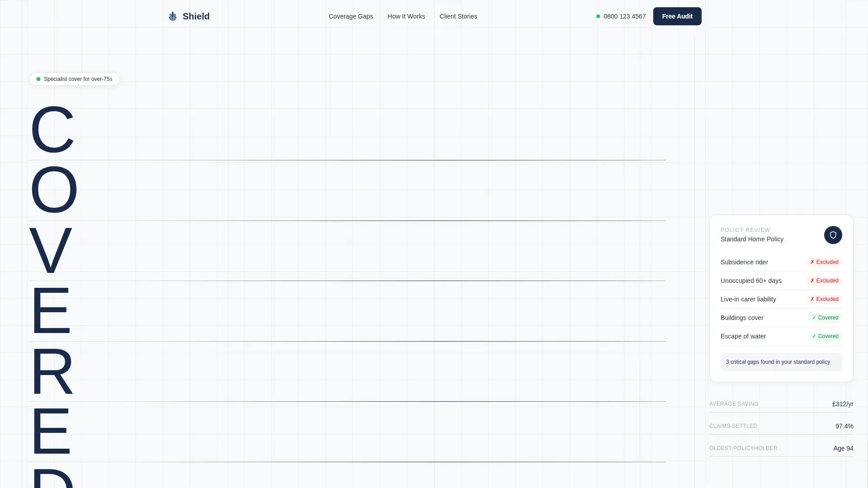
Task: Select the Subsidence rider row label
Action: coord(744,262)
